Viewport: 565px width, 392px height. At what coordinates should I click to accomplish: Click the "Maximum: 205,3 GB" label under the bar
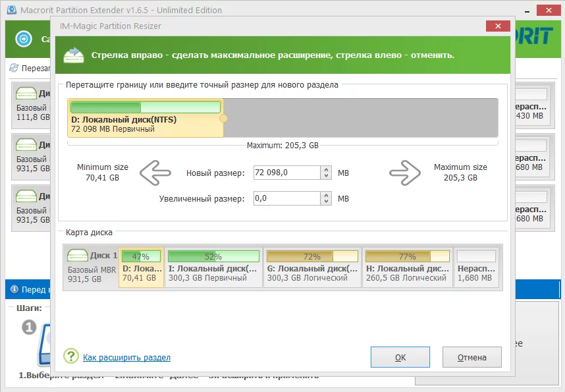(x=283, y=146)
